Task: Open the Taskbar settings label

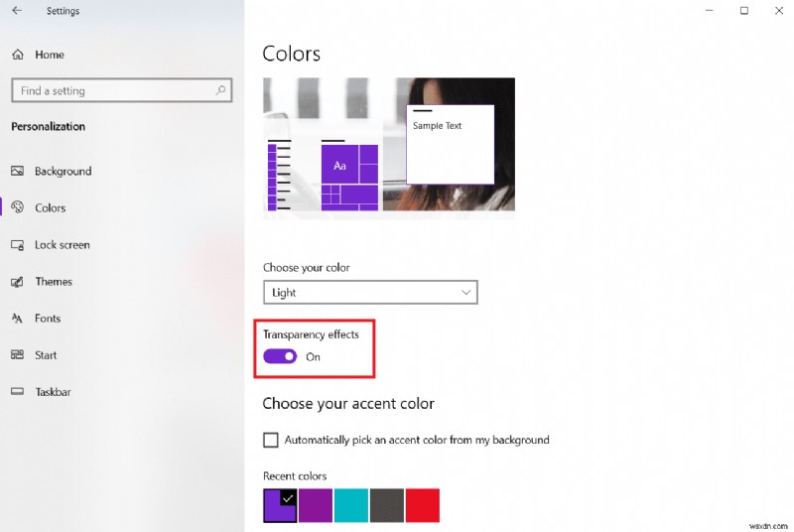Action: point(53,392)
